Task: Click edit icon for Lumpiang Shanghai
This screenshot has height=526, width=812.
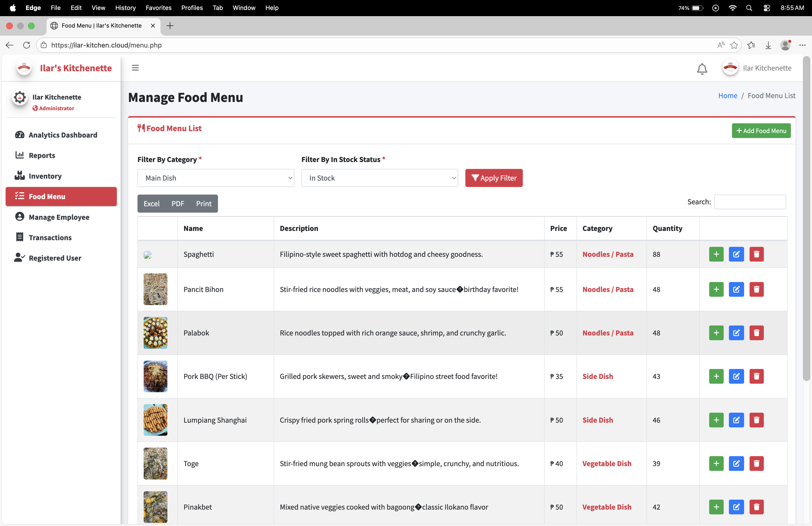Action: tap(736, 420)
